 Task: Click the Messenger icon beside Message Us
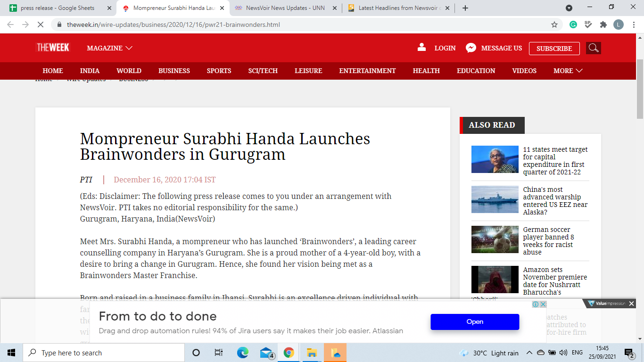471,48
